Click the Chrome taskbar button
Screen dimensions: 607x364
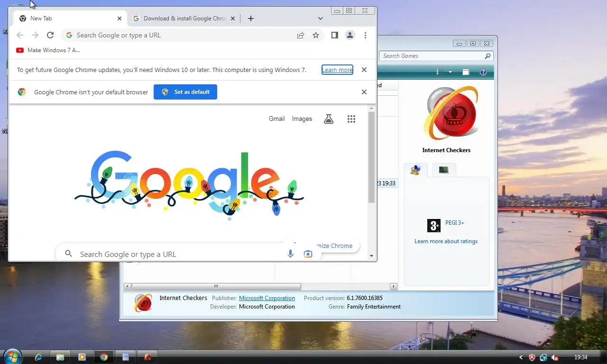click(x=104, y=357)
